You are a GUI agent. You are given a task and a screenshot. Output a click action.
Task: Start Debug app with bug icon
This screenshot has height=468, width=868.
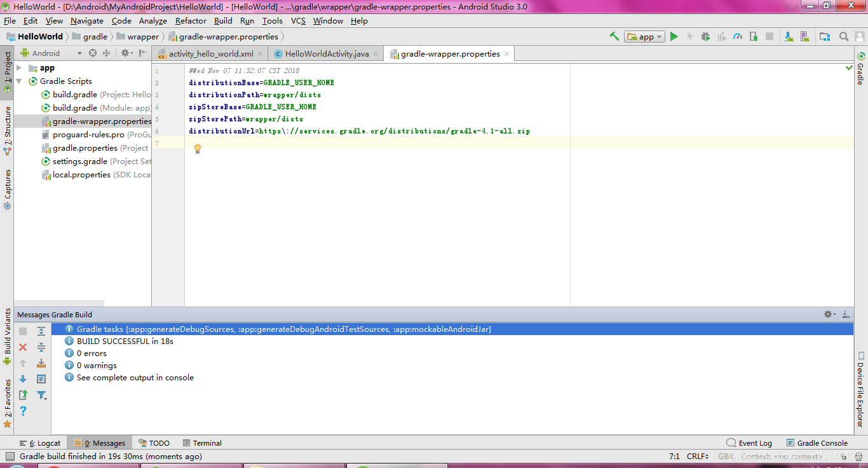pyautogui.click(x=705, y=36)
